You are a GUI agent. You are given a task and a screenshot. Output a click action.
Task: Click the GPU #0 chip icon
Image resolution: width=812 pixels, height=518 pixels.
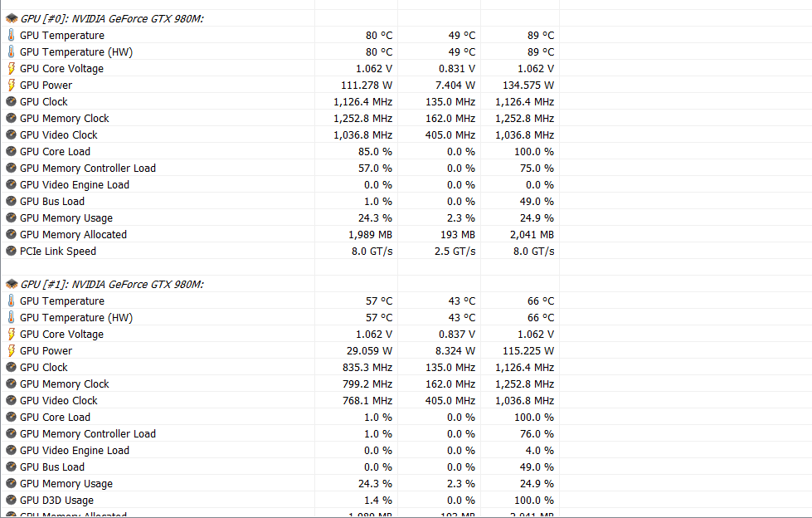coord(12,18)
